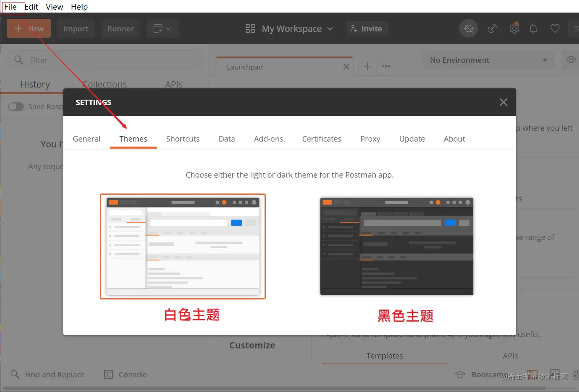Click the New button
579x392 pixels.
coord(29,28)
